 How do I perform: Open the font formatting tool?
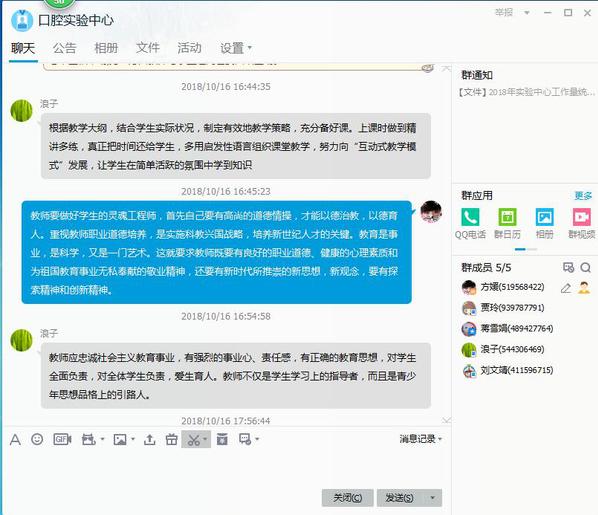[x=15, y=439]
